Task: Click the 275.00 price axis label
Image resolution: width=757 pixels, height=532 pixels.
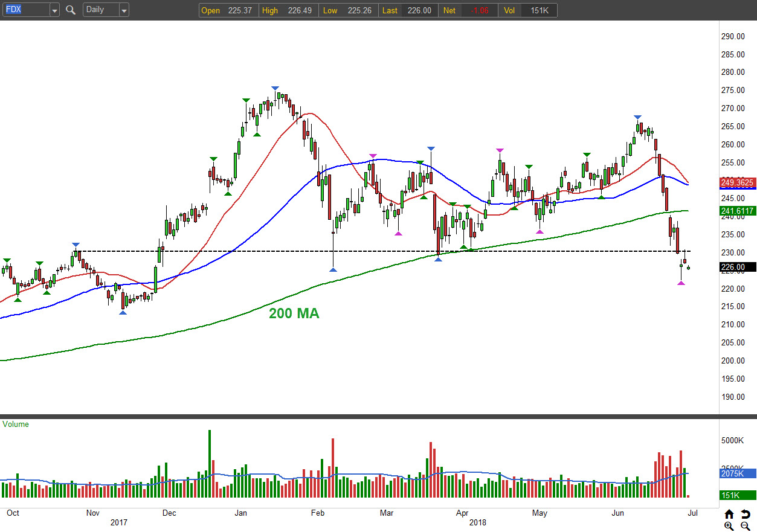Action: coord(733,91)
